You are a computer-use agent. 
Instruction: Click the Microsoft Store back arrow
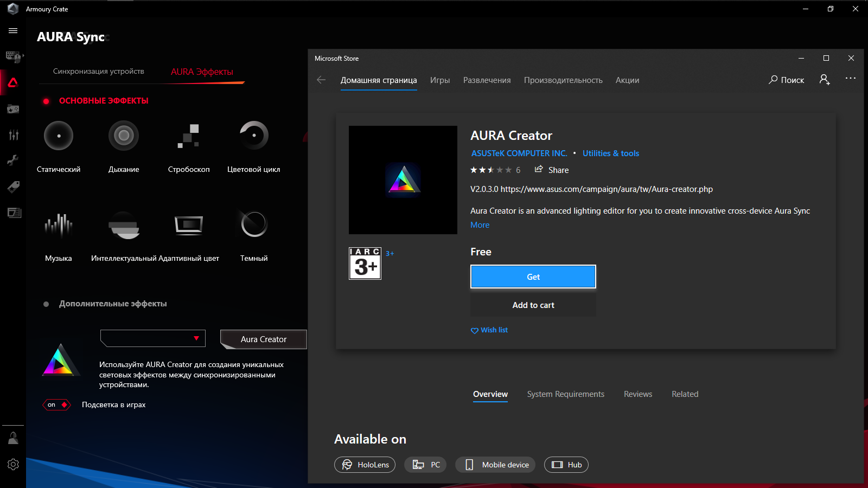point(321,80)
